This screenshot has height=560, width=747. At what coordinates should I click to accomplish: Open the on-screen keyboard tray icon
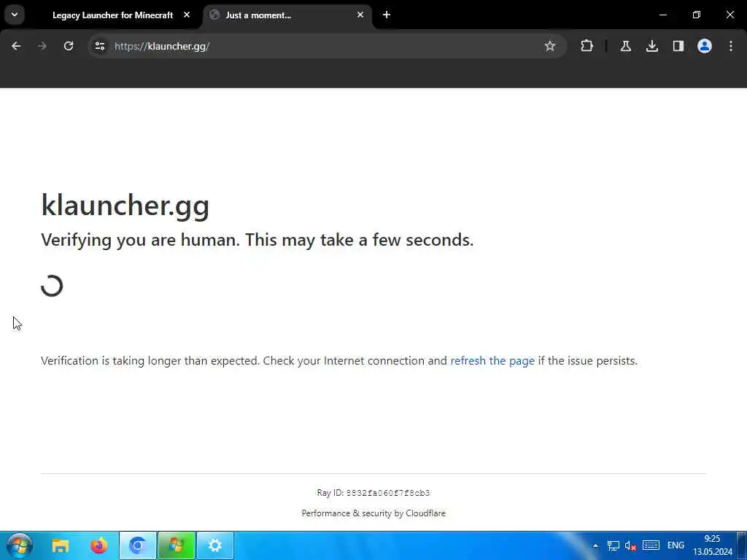(651, 545)
